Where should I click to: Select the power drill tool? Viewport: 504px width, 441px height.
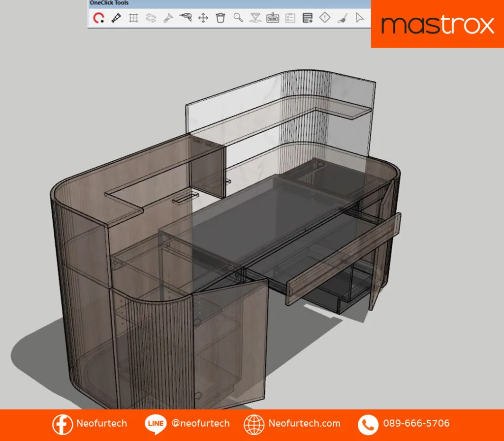tap(186, 17)
